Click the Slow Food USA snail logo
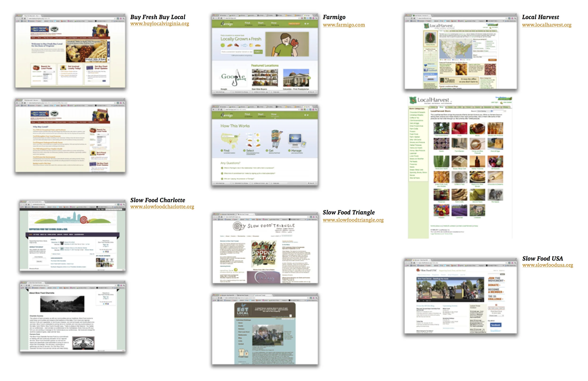 (x=418, y=270)
